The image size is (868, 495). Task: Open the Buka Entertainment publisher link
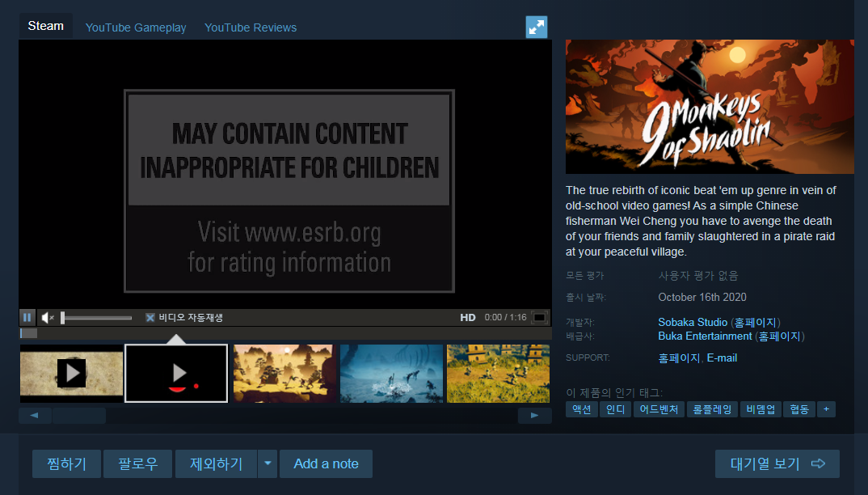(705, 336)
